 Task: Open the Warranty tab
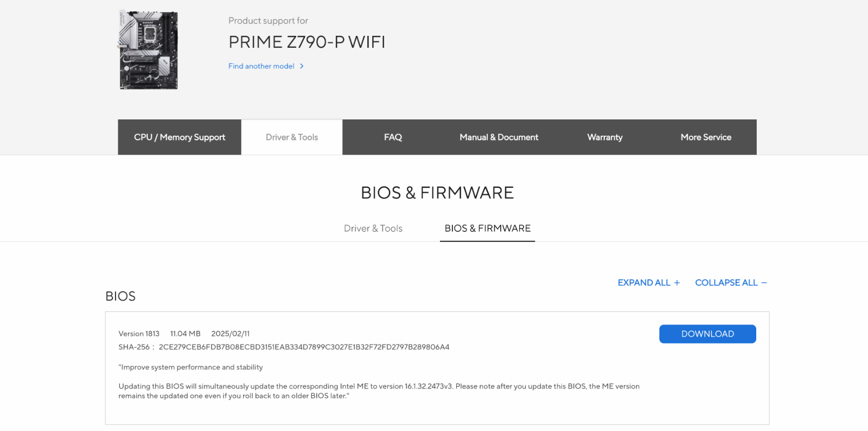point(605,137)
